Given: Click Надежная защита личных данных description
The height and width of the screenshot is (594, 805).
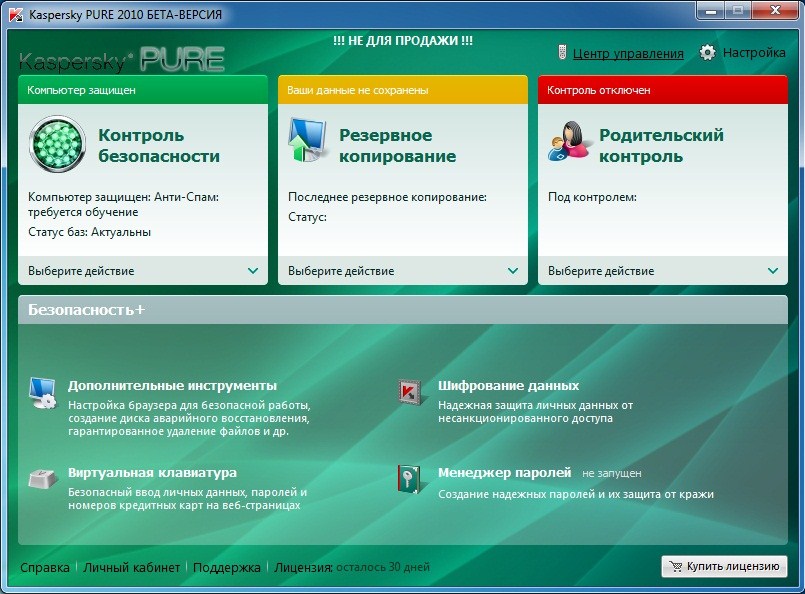Looking at the screenshot, I should (x=535, y=412).
